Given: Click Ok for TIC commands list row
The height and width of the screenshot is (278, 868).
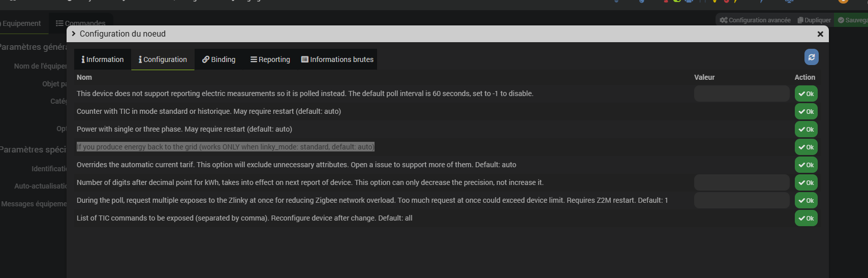Looking at the screenshot, I should [806, 218].
